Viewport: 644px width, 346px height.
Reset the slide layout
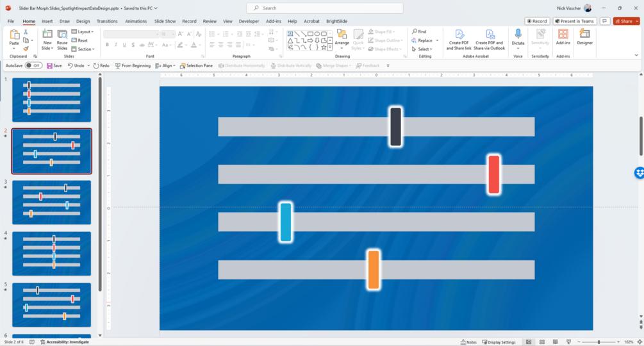click(x=79, y=40)
